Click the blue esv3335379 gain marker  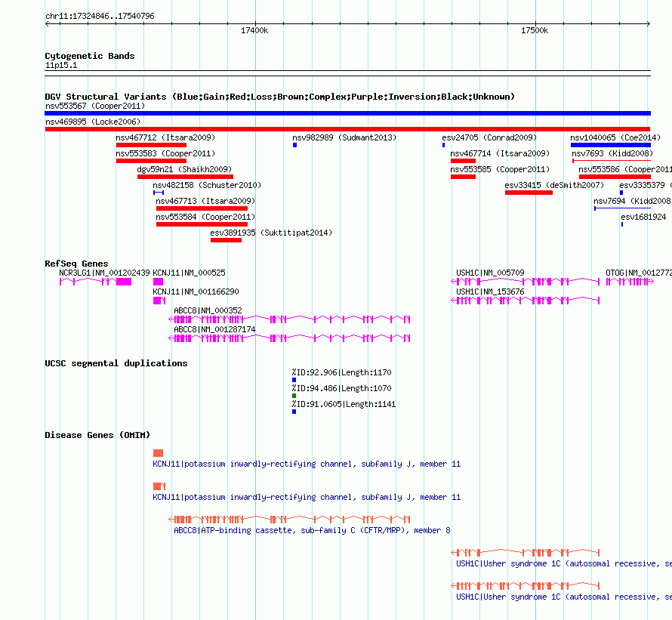point(621,193)
